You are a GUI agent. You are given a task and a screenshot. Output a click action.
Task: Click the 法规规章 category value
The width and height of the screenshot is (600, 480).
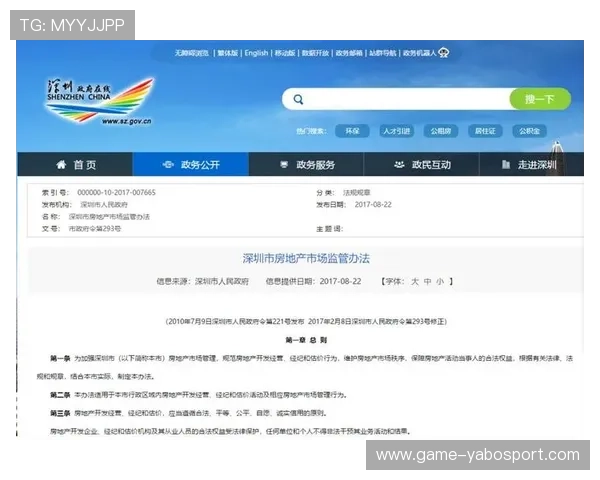[357, 193]
